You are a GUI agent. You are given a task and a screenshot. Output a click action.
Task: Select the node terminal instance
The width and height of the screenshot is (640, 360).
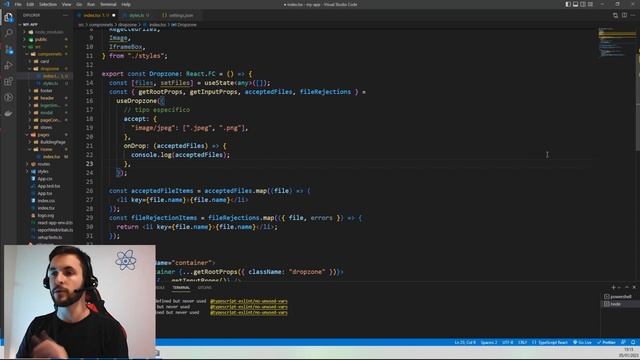[x=615, y=304]
